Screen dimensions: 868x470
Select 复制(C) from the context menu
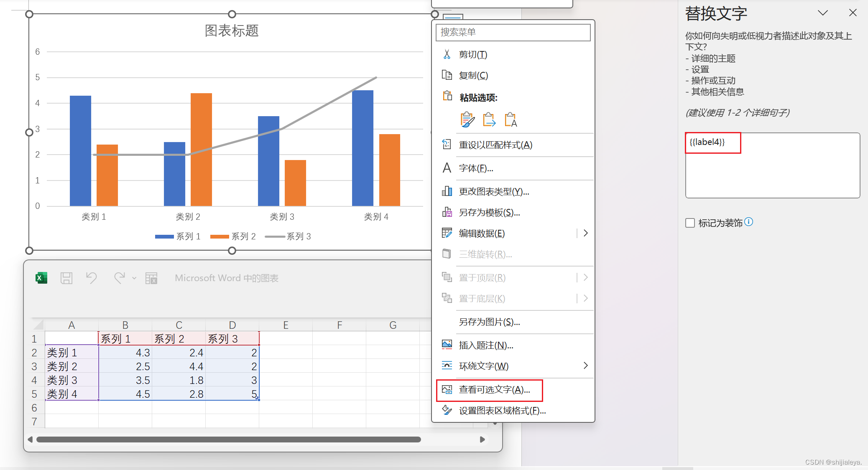(x=473, y=75)
